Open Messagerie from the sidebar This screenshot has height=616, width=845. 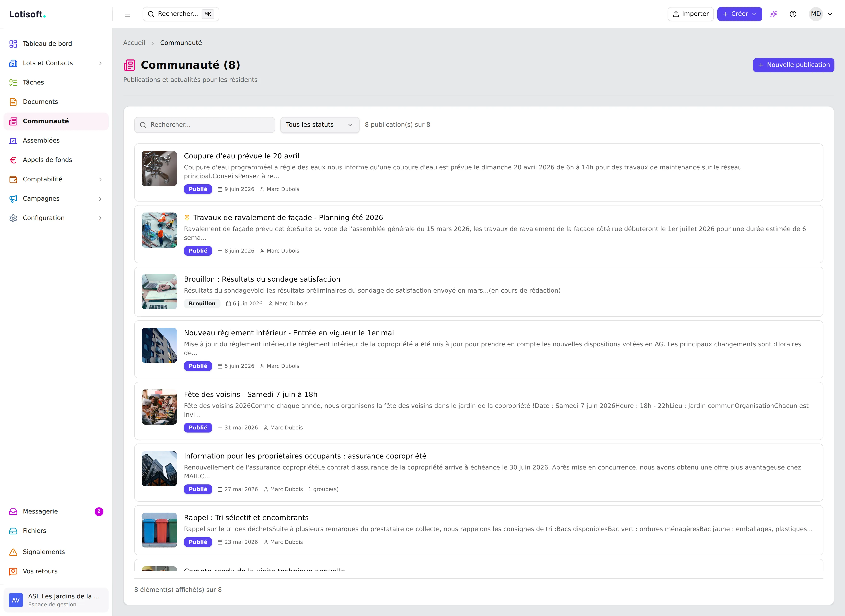(x=56, y=511)
